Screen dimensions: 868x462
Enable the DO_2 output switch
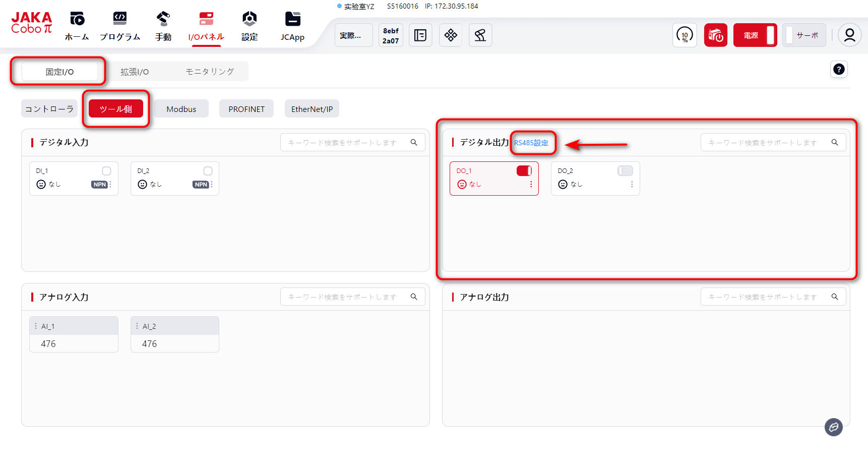[625, 171]
